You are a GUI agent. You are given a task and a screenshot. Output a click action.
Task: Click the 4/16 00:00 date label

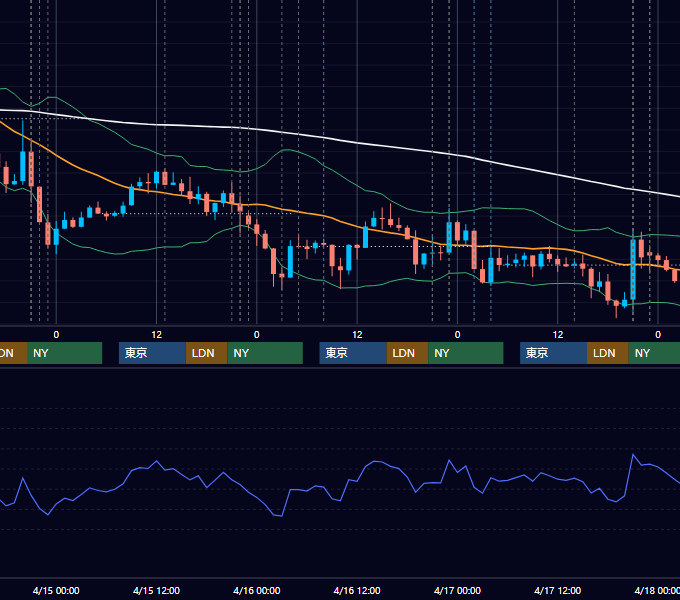(257, 590)
